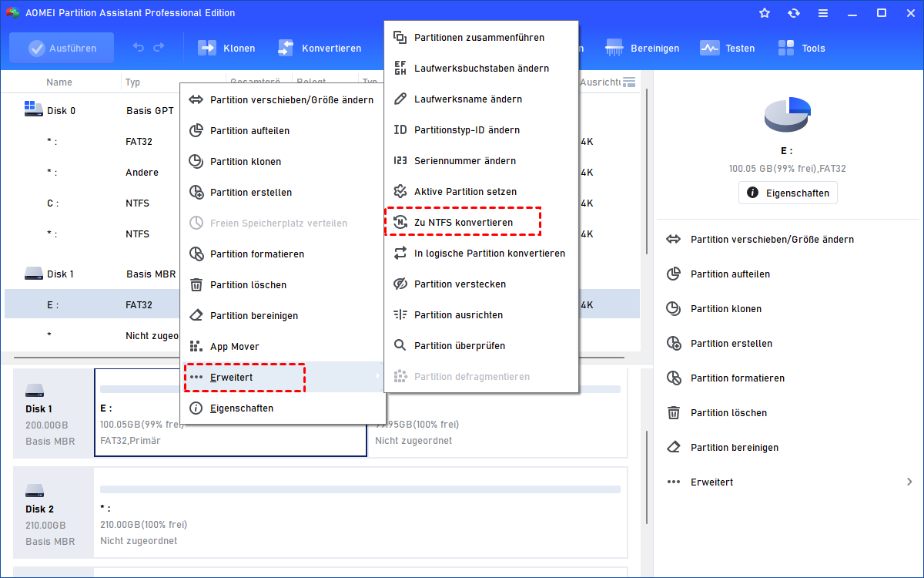Select Laufwerksbuchstaben ändern in the submenu
Image resolution: width=924 pixels, height=578 pixels.
point(481,68)
